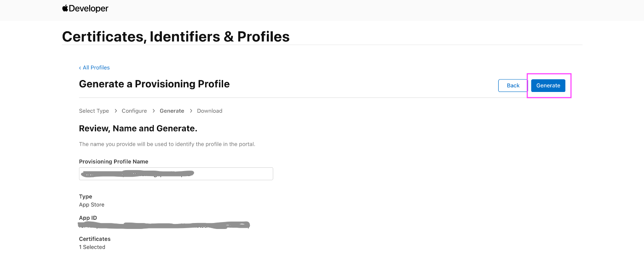Click the blue Generate button
644x263 pixels.
548,86
